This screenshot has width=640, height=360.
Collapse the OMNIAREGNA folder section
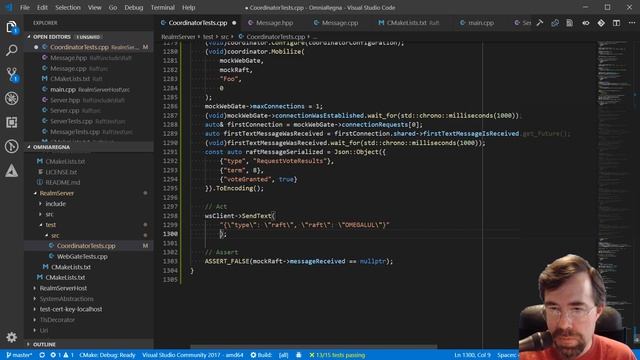click(x=29, y=147)
